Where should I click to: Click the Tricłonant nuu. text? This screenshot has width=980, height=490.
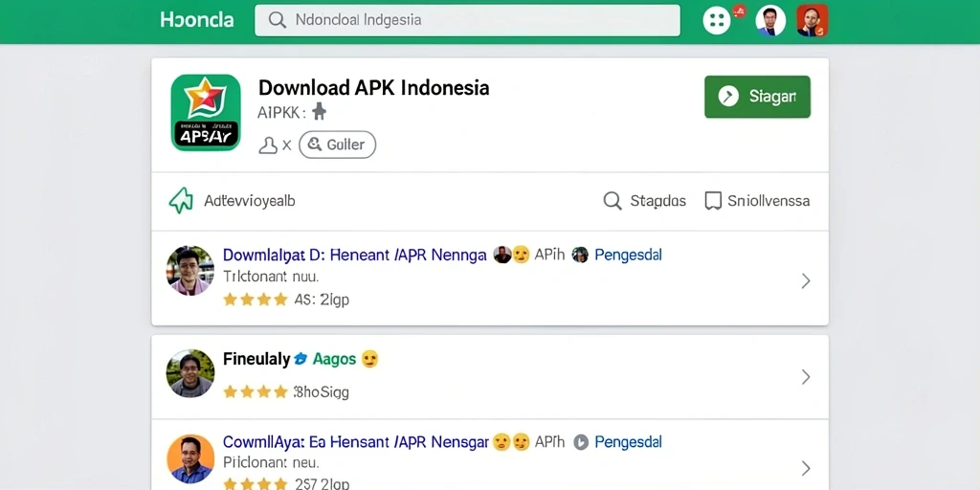271,277
